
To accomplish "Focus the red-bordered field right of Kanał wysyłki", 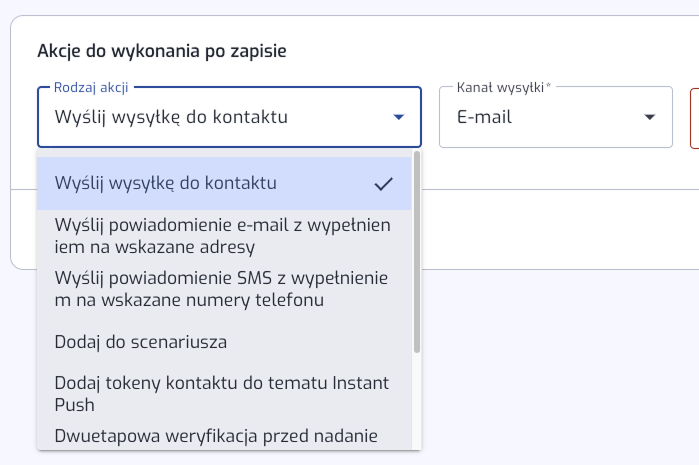I will (695, 118).
